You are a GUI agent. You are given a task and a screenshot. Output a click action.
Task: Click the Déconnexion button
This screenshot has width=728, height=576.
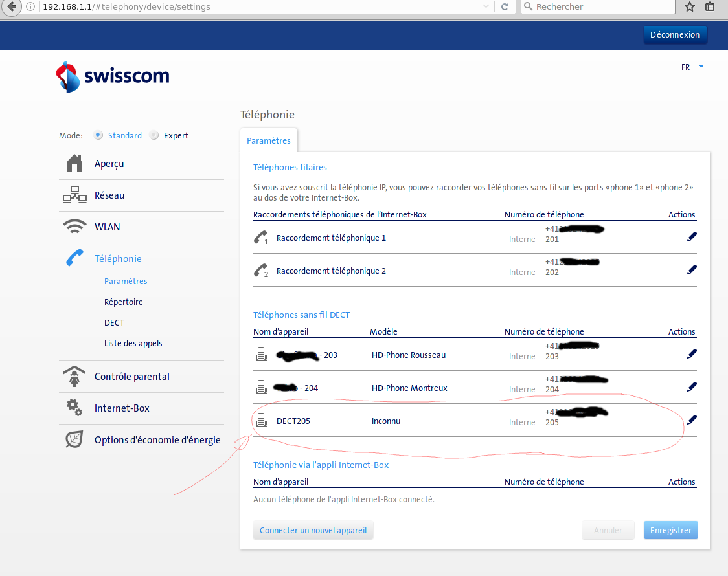click(x=675, y=34)
